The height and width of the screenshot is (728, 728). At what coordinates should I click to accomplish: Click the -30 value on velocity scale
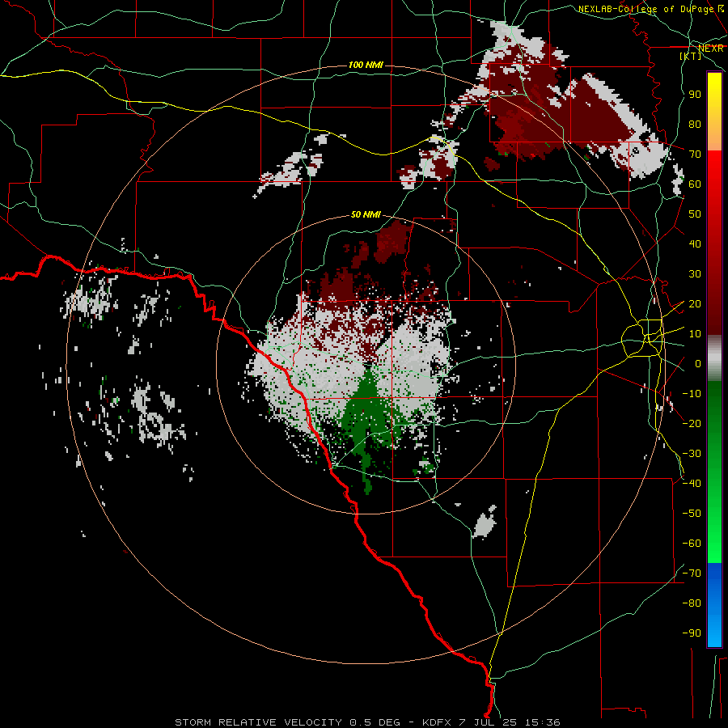(692, 454)
